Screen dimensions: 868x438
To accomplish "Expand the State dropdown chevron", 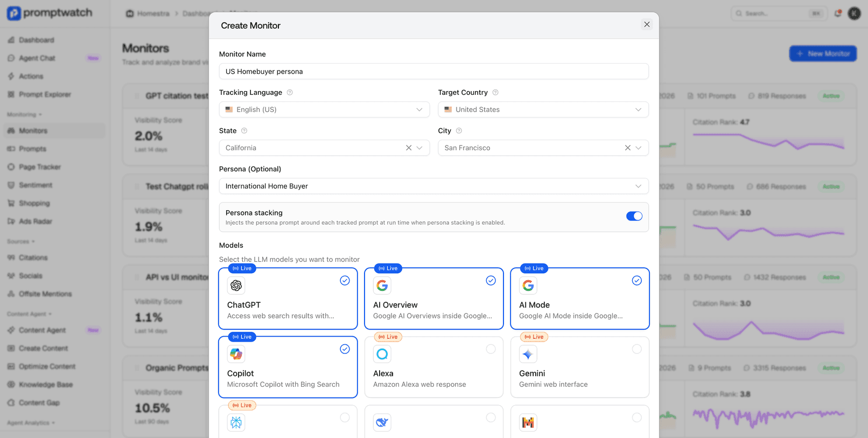I will [419, 148].
